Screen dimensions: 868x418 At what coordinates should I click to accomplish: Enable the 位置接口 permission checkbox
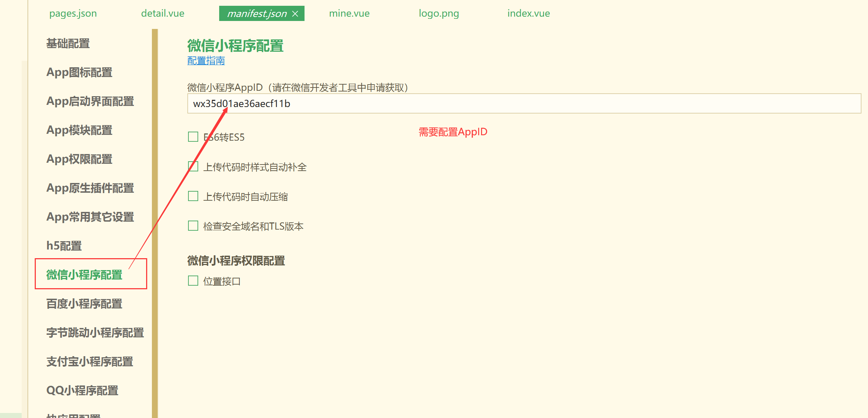193,281
